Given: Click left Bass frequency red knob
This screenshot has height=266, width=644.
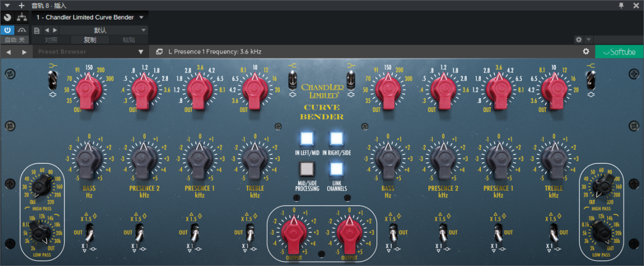Looking at the screenshot, I should tap(89, 91).
